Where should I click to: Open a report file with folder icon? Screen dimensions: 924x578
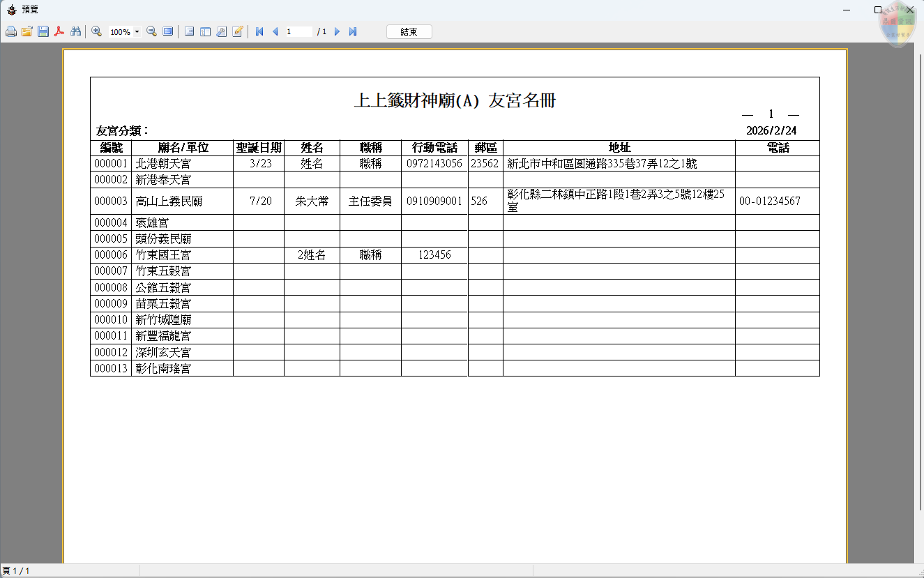(x=27, y=32)
